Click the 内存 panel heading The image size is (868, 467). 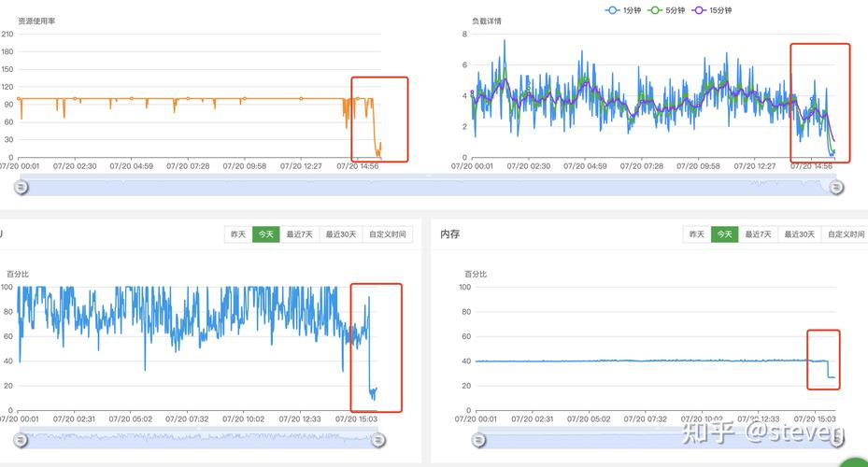click(x=450, y=234)
